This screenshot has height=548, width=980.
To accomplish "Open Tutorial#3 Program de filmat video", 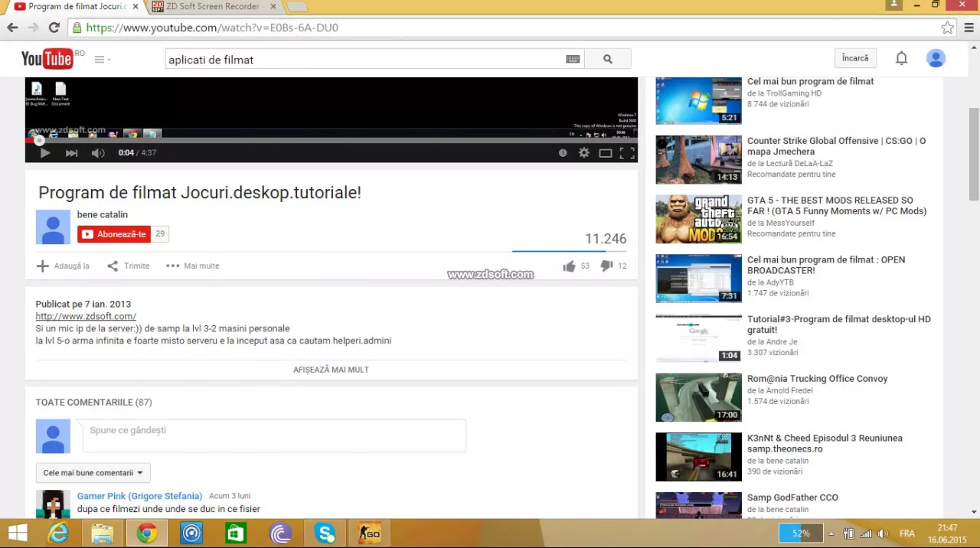I will point(838,325).
